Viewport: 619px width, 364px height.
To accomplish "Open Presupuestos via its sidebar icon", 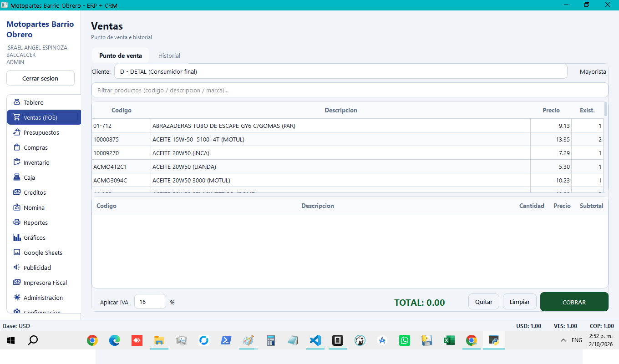I will [x=17, y=132].
